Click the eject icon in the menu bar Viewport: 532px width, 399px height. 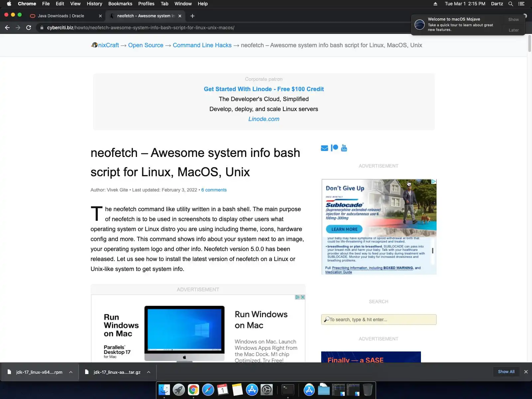click(x=435, y=4)
